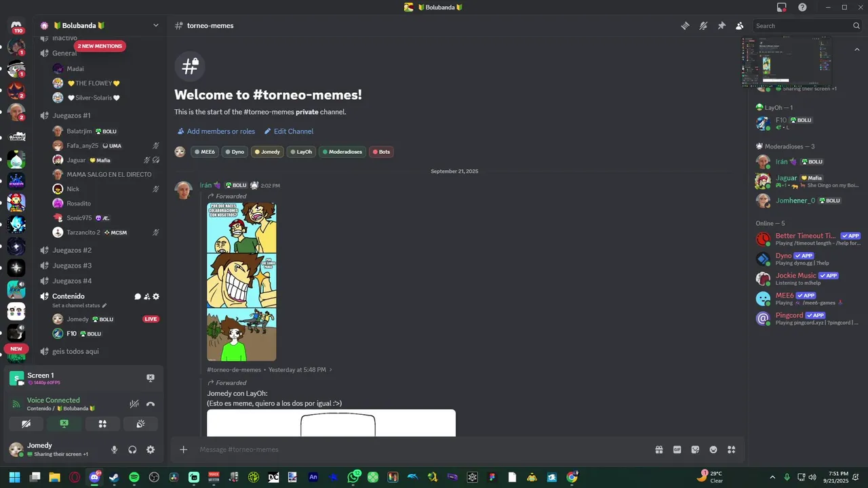
Task: Open User Settings gear icon
Action: (151, 449)
